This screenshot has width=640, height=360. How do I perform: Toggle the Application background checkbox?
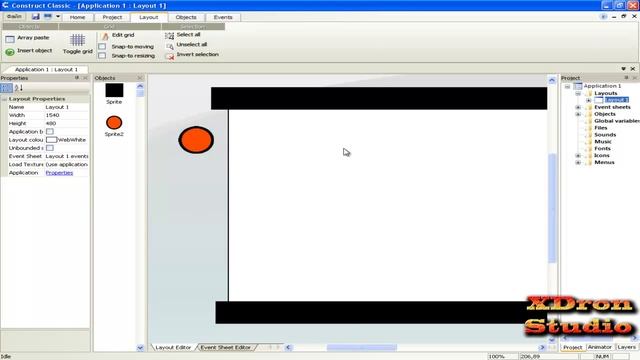click(50, 131)
